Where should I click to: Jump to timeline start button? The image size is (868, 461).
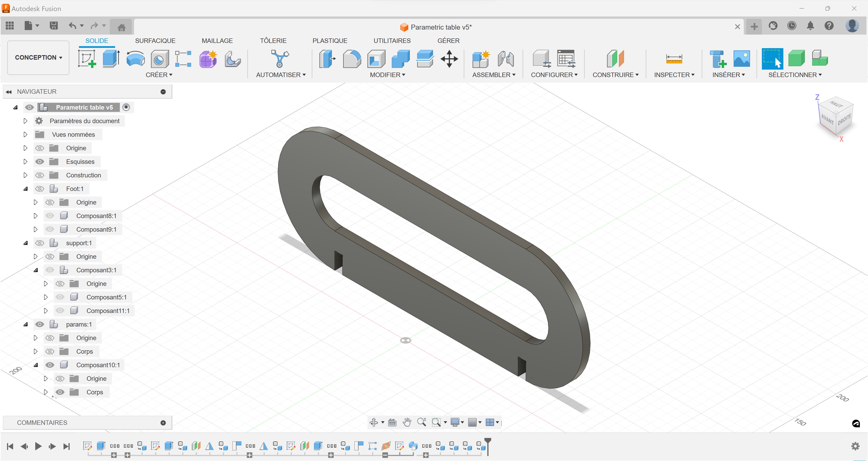point(10,447)
